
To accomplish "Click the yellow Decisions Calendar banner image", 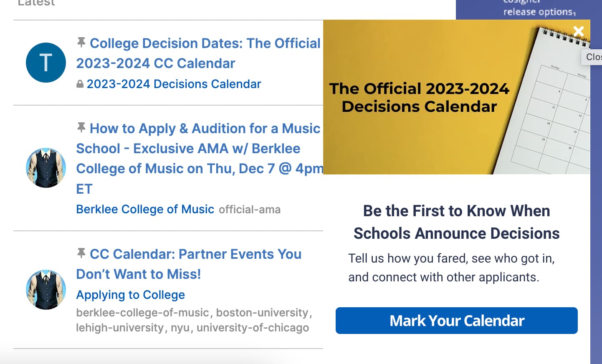I will tap(457, 97).
